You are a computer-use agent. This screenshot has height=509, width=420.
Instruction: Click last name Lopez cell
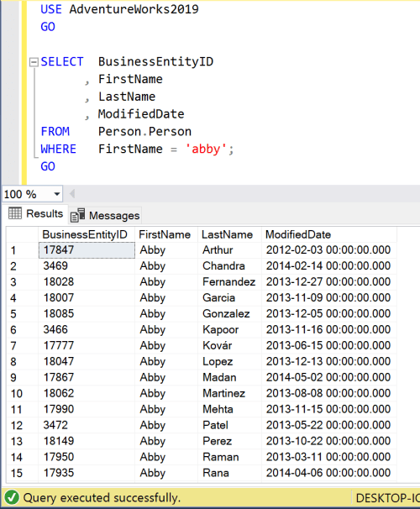click(x=229, y=361)
